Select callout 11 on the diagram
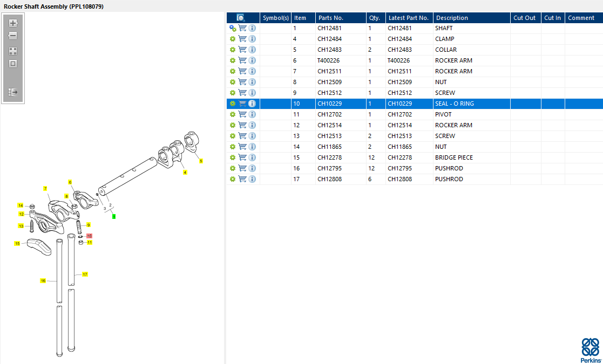Viewport: 603px width, 364px height. point(90,242)
